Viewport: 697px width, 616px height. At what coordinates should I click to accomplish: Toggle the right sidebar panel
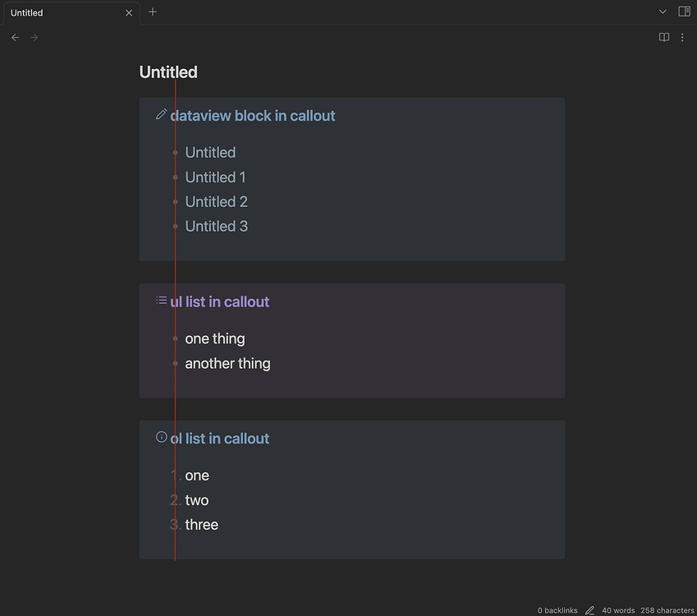pos(684,11)
